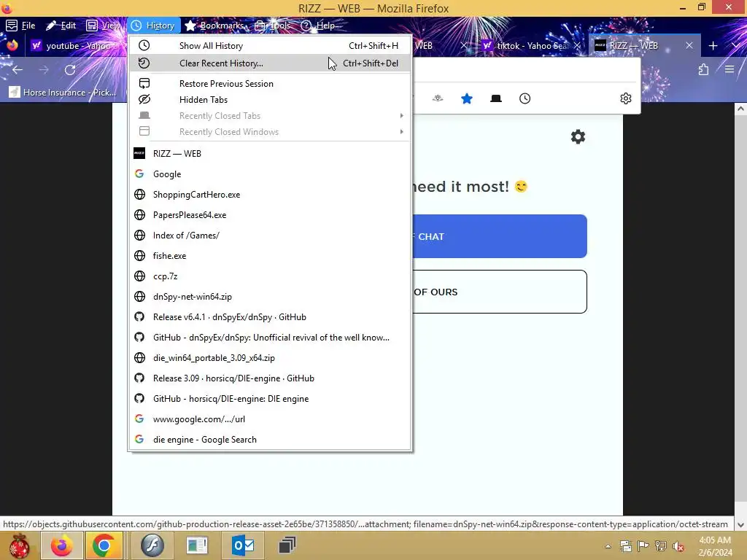Open GitHub dnSpyEx/dnSpy Unofficial revival entry

270,338
